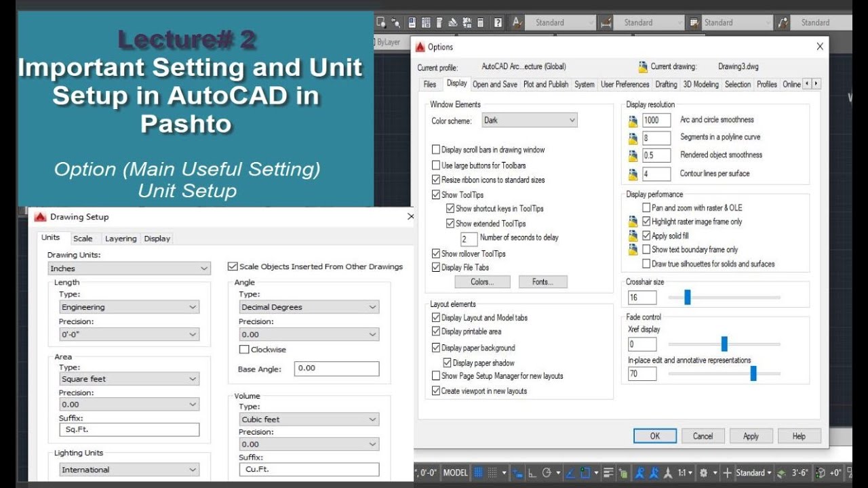Viewport: 868px width, 488px height.
Task: Click the annotation visibility icon in status bar
Action: 639,472
